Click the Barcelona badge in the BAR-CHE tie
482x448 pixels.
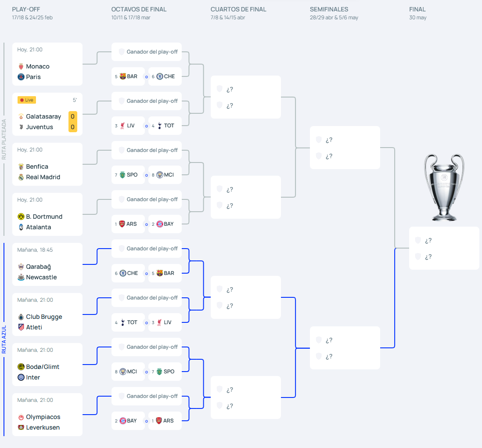[123, 76]
